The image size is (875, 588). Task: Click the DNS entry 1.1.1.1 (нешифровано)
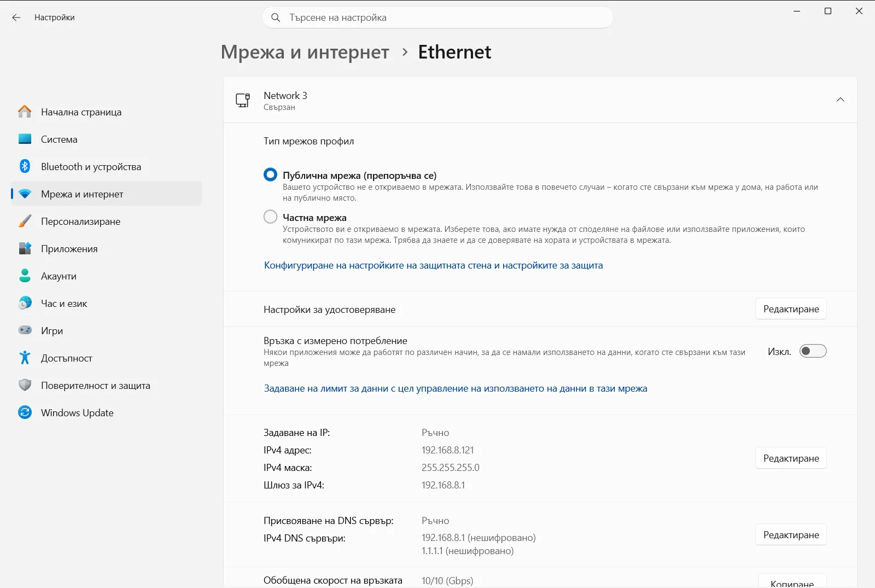468,551
